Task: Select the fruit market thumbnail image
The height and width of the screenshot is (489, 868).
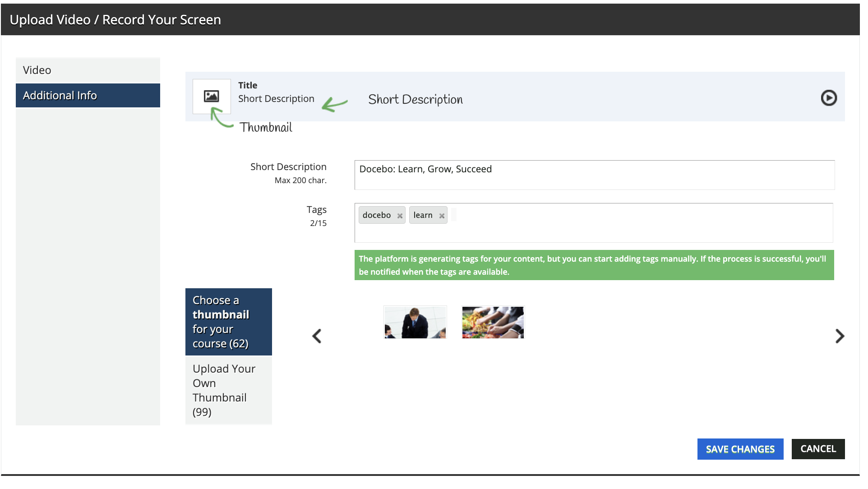Action: (x=493, y=322)
